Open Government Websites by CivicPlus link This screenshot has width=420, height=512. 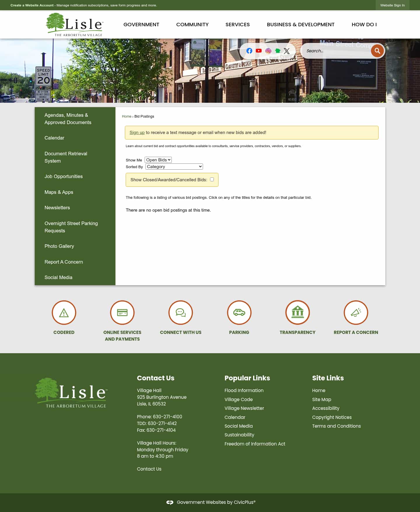coord(216,502)
